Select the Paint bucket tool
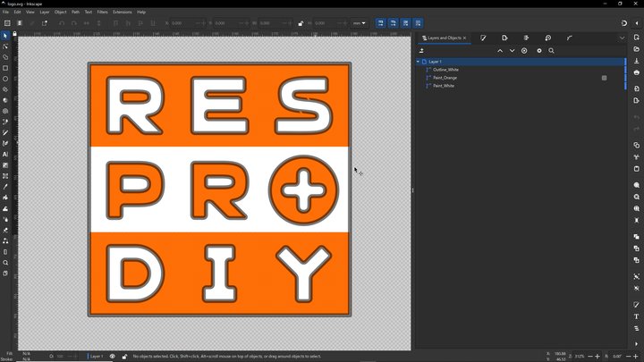644x362 pixels. point(5,198)
